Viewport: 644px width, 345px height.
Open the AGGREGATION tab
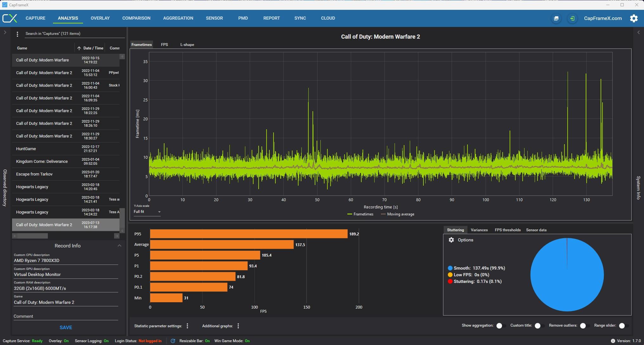tap(178, 18)
